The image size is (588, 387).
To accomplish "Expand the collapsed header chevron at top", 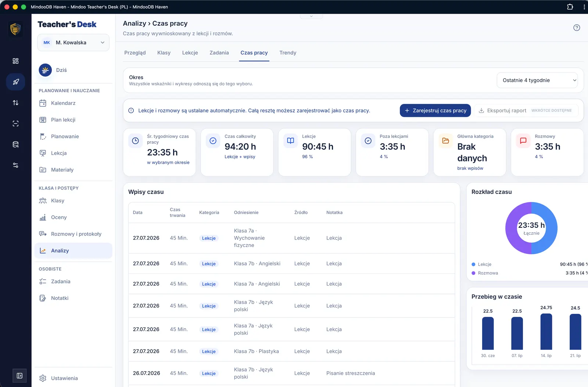I will pyautogui.click(x=311, y=16).
